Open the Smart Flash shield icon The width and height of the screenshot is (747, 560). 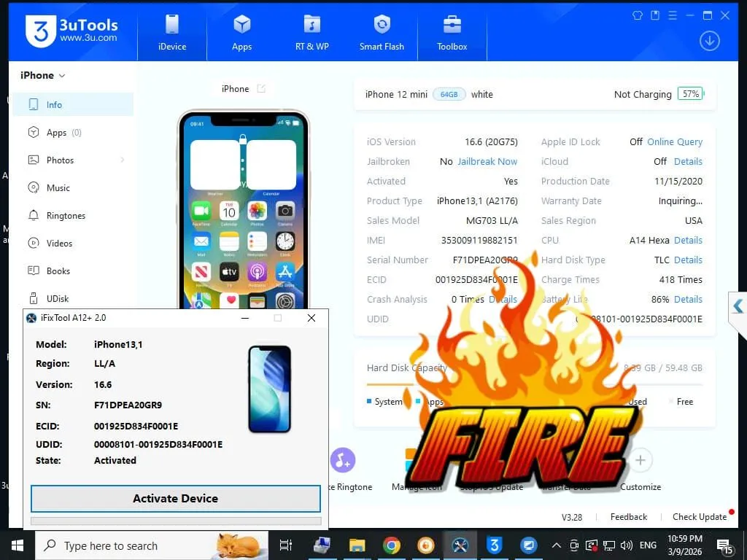click(x=382, y=25)
